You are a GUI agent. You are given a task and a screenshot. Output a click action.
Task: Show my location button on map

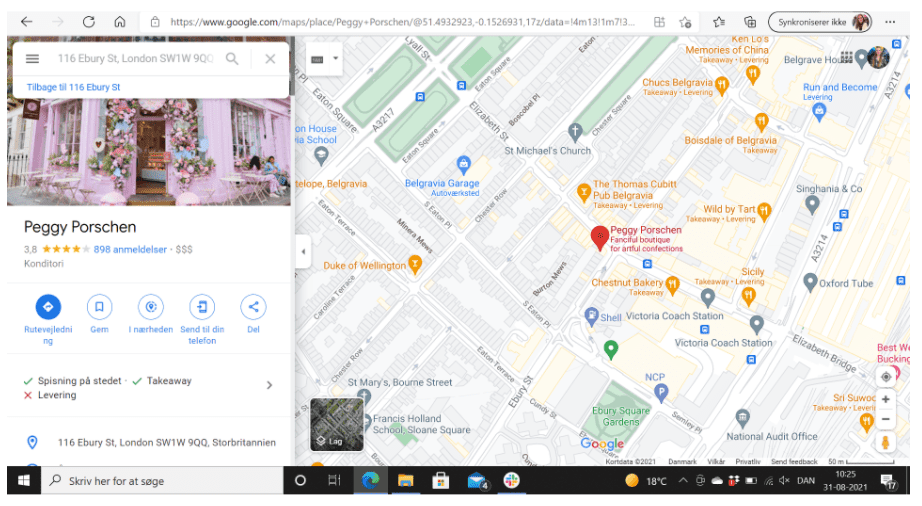(x=886, y=377)
